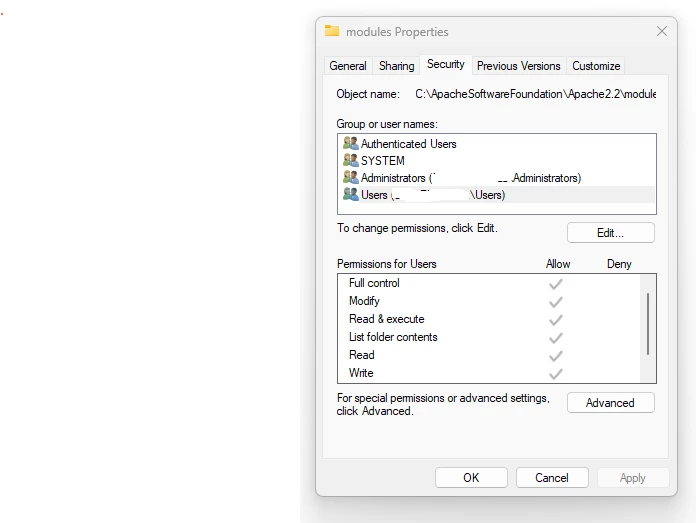Click the Write permission label
Viewport: 696px width, 523px height.
tap(361, 373)
